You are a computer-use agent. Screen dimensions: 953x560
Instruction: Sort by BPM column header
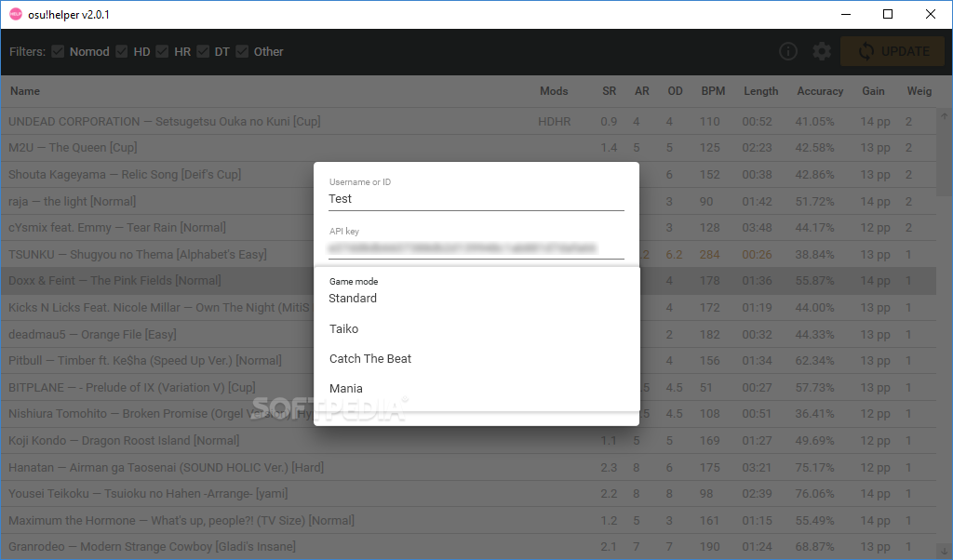(713, 91)
